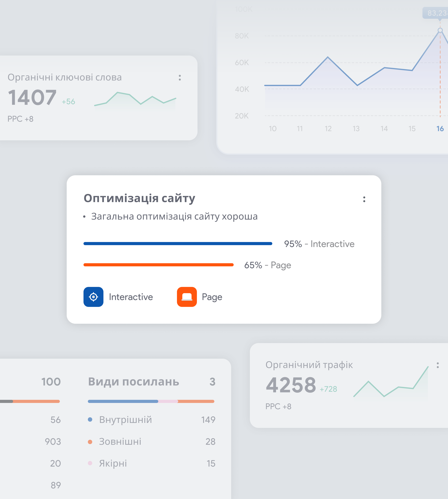The width and height of the screenshot is (448, 499).
Task: Select day 12 on chart axis
Action: point(328,129)
